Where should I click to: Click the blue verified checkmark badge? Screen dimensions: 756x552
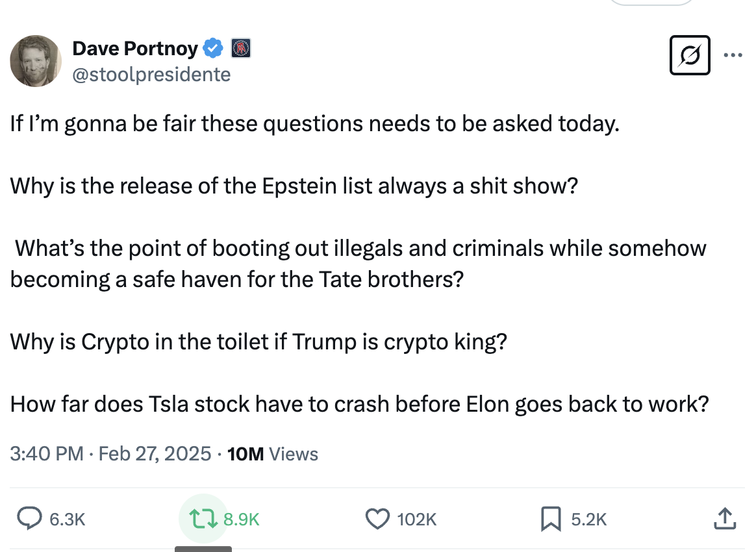pyautogui.click(x=214, y=47)
